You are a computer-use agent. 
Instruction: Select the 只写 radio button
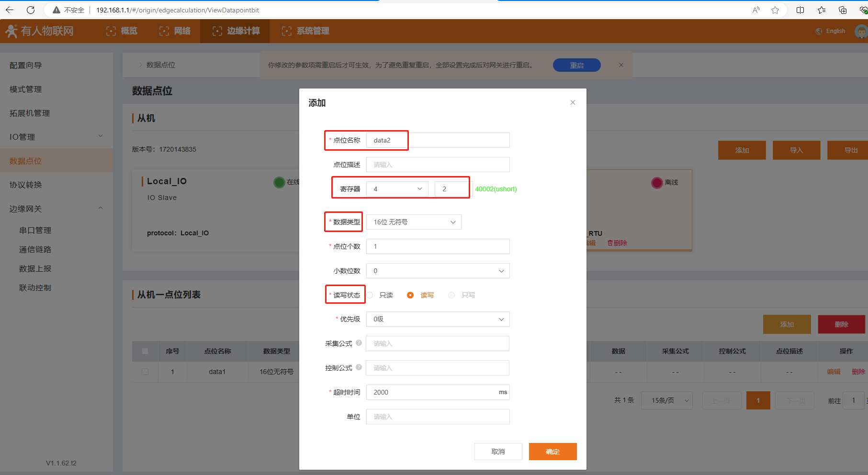(451, 295)
